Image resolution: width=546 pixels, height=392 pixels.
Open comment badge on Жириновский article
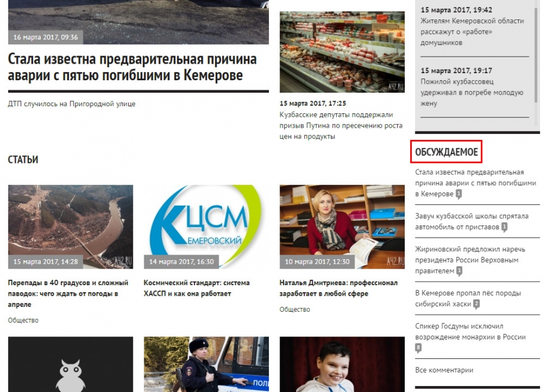[x=459, y=271]
